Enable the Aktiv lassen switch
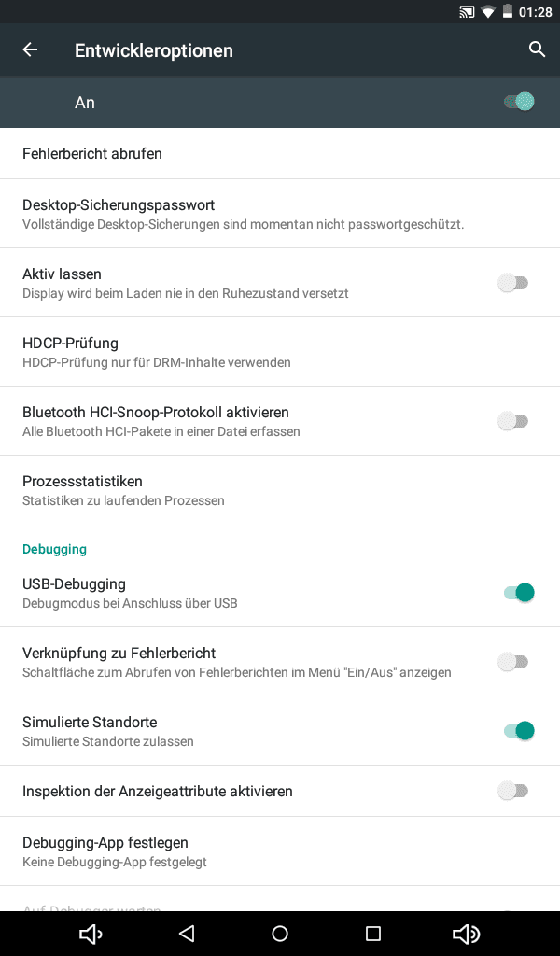 [x=513, y=283]
